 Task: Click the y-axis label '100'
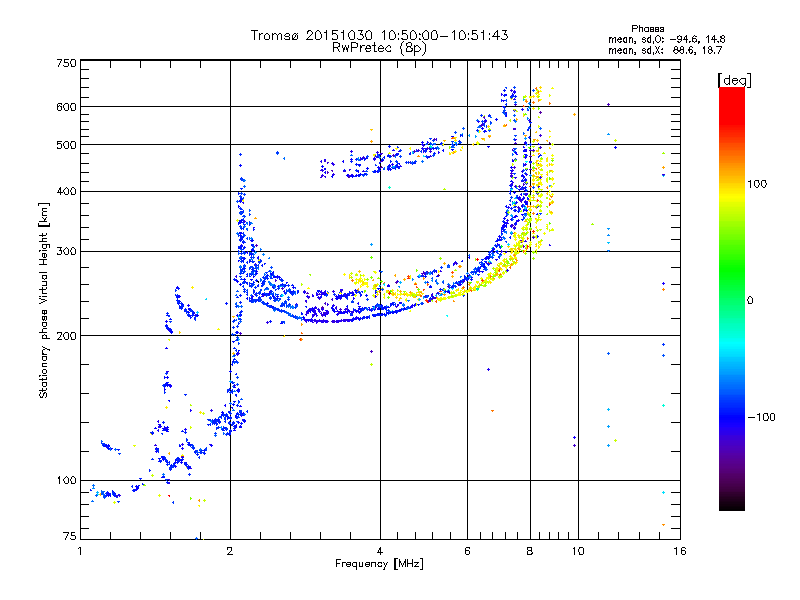point(67,481)
